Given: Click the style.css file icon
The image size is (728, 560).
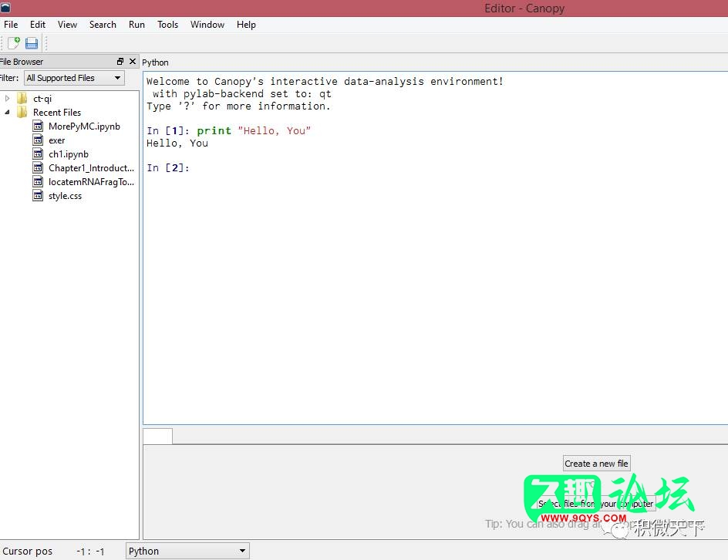Looking at the screenshot, I should (38, 196).
